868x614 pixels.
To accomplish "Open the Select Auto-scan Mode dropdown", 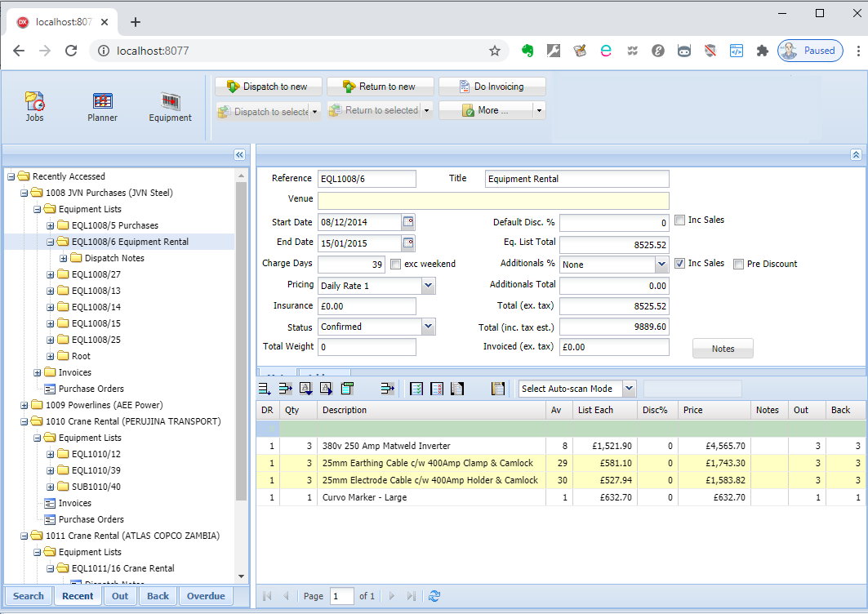I will pyautogui.click(x=629, y=389).
